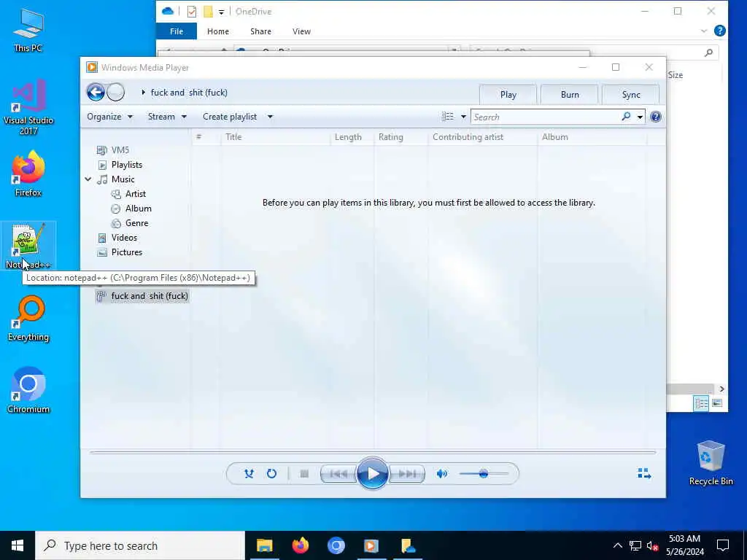Open the View options dropdown arrow
Viewport: 747px width, 560px height.
[463, 117]
